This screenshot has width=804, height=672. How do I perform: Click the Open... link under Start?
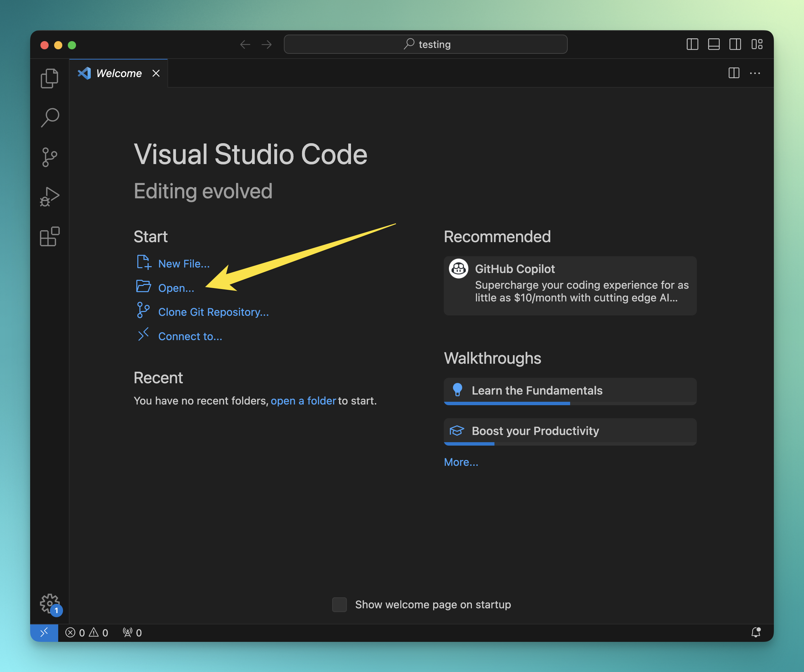(x=176, y=288)
